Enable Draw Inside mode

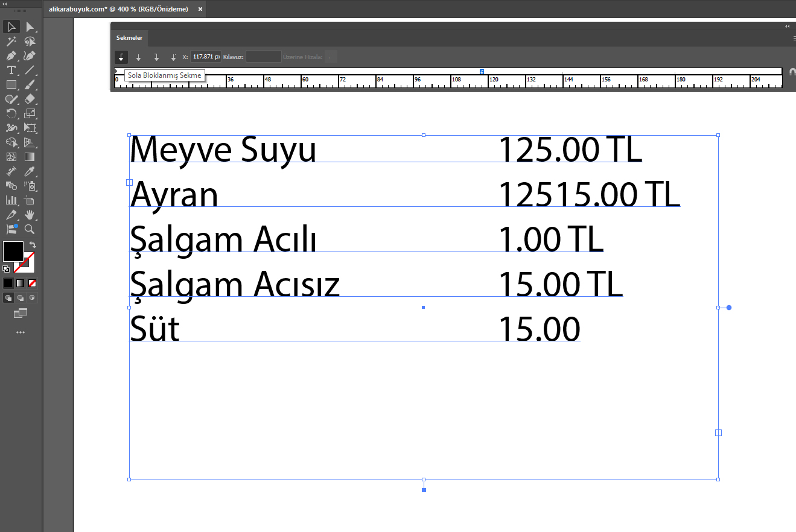click(x=33, y=298)
